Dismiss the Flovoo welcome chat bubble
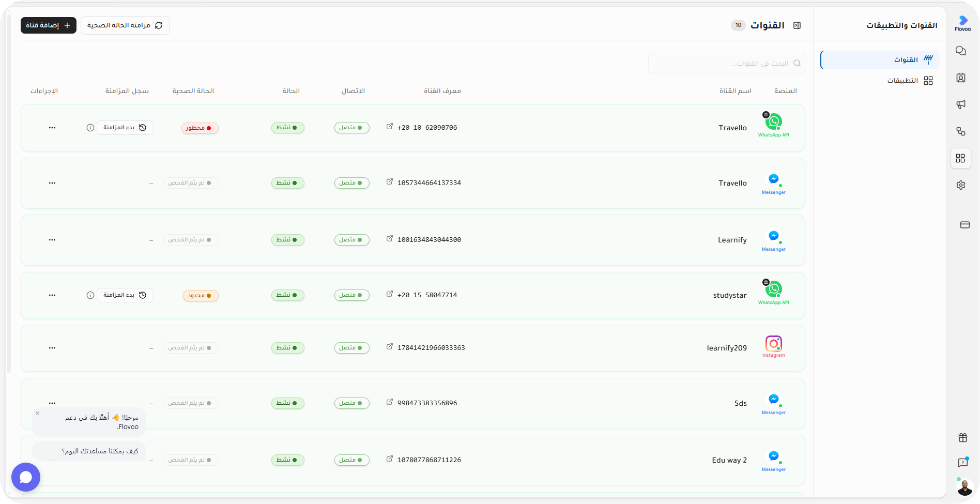980x504 pixels. pyautogui.click(x=38, y=414)
